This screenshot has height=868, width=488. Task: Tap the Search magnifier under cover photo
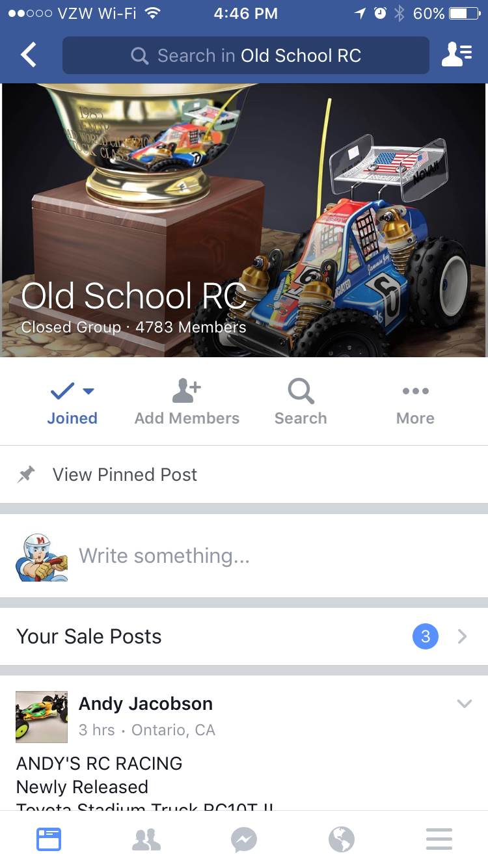pos(301,391)
